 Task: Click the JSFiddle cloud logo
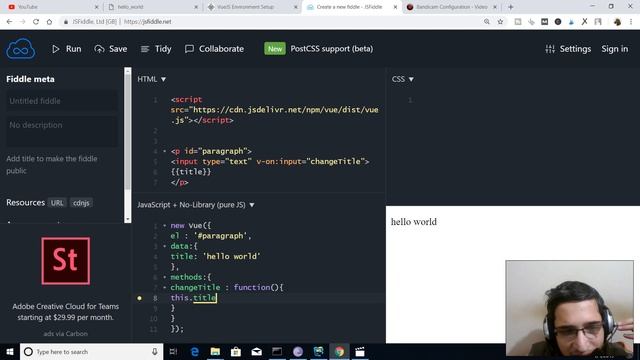(20, 49)
